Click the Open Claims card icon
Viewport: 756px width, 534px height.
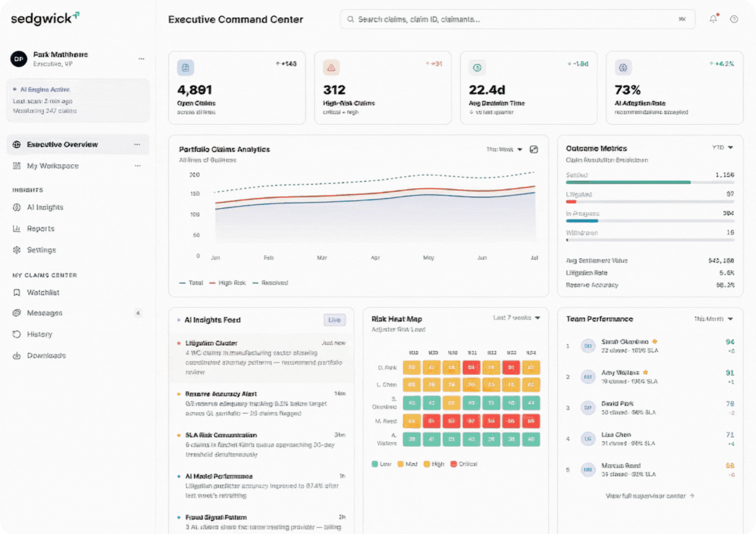[186, 68]
